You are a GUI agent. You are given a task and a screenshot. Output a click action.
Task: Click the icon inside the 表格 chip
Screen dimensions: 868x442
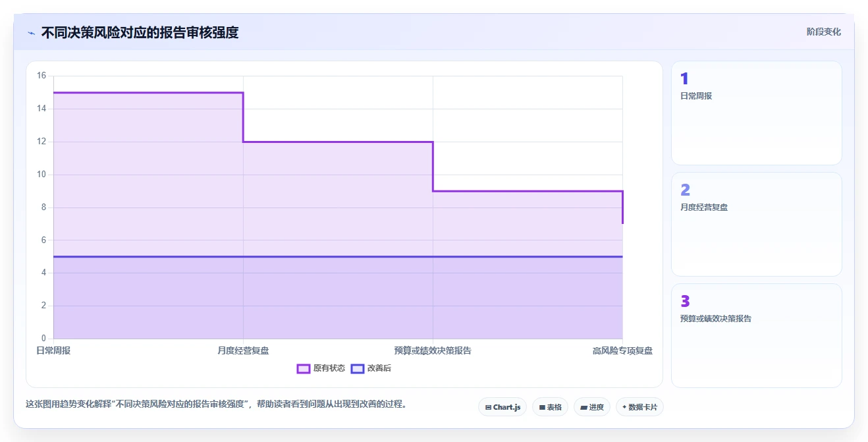tap(542, 407)
